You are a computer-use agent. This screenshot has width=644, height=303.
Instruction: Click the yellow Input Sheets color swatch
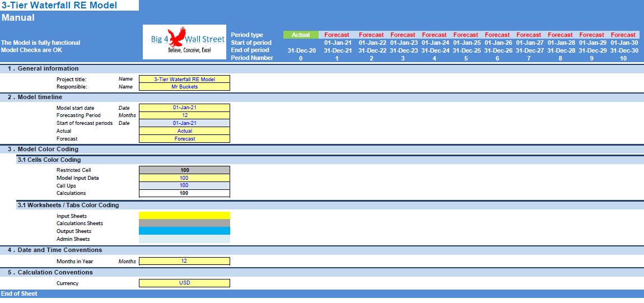pos(184,216)
